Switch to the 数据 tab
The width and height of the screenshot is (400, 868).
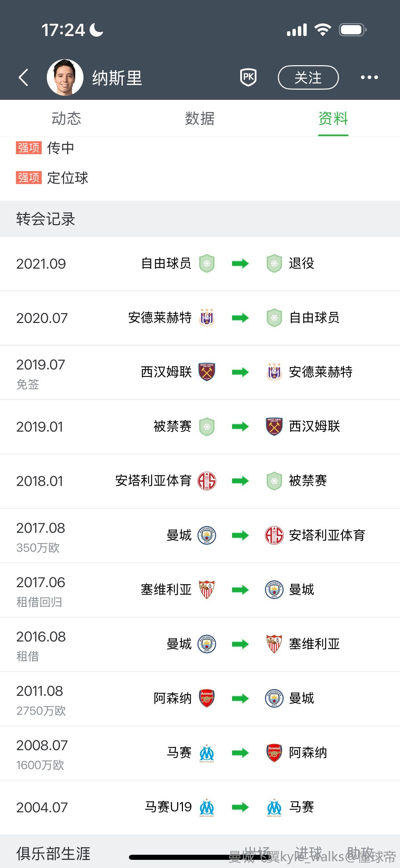(199, 119)
